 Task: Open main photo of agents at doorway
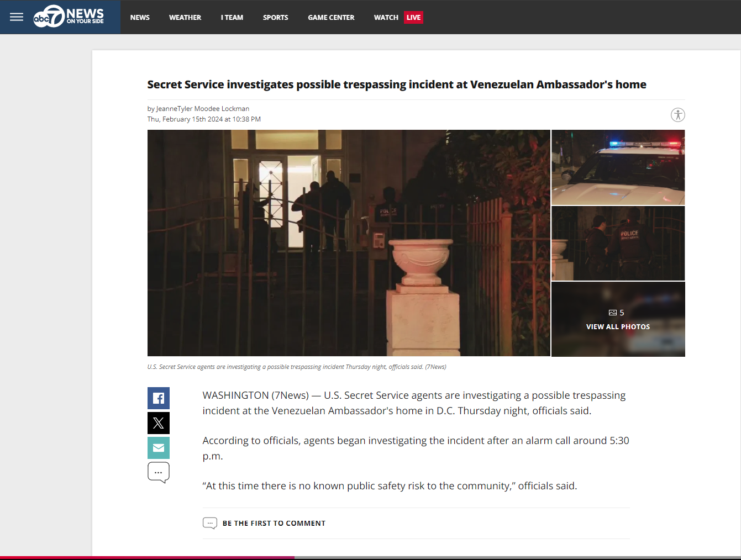tap(349, 243)
